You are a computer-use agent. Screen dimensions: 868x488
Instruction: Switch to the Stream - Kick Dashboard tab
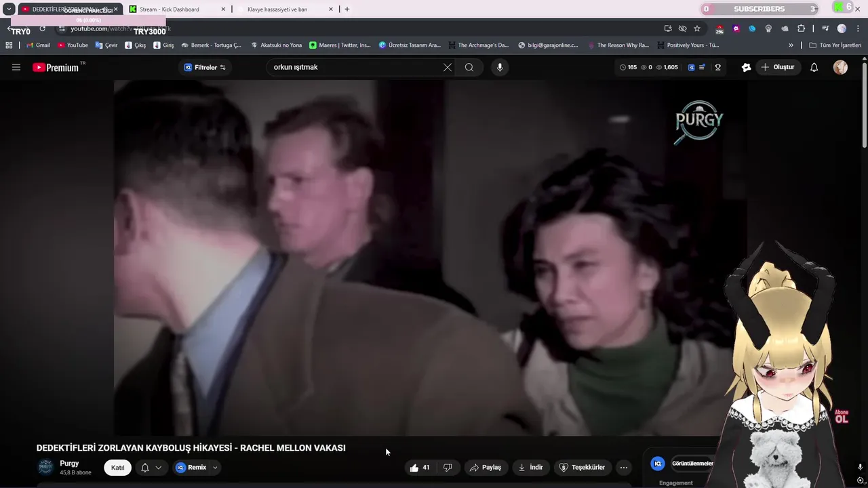pos(170,9)
